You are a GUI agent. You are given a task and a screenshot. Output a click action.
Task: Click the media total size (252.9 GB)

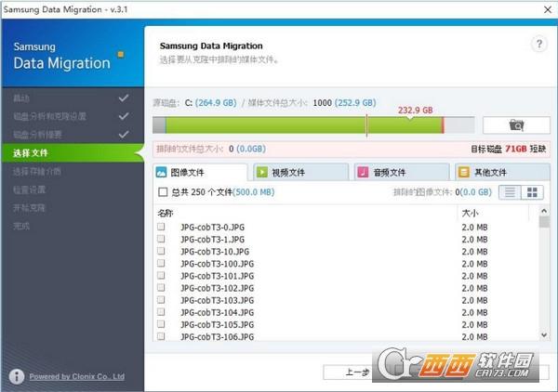pyautogui.click(x=355, y=103)
